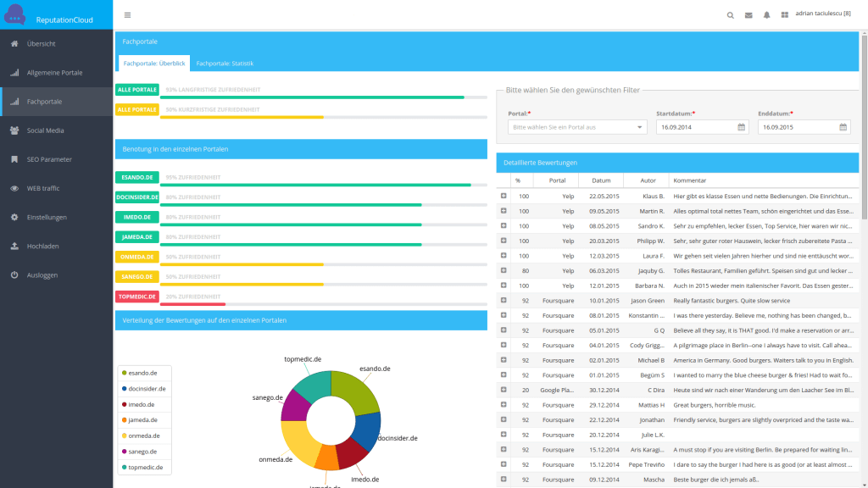The height and width of the screenshot is (488, 868).
Task: Click the ReputationCloud logo icon
Action: tap(14, 14)
